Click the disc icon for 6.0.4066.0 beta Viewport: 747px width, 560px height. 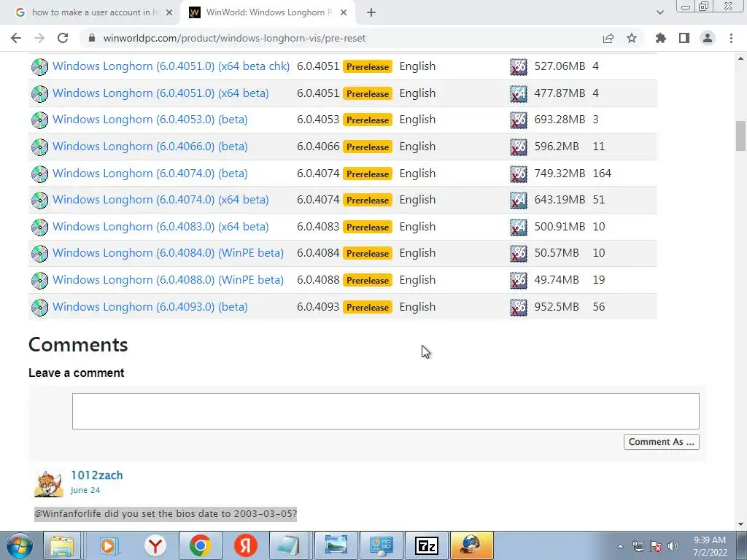[x=39, y=147]
